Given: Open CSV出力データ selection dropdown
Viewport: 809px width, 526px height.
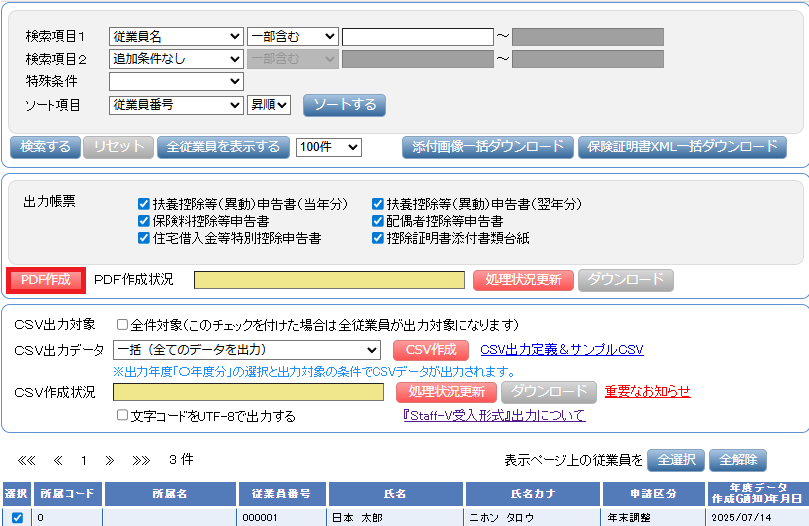Looking at the screenshot, I should click(x=246, y=350).
